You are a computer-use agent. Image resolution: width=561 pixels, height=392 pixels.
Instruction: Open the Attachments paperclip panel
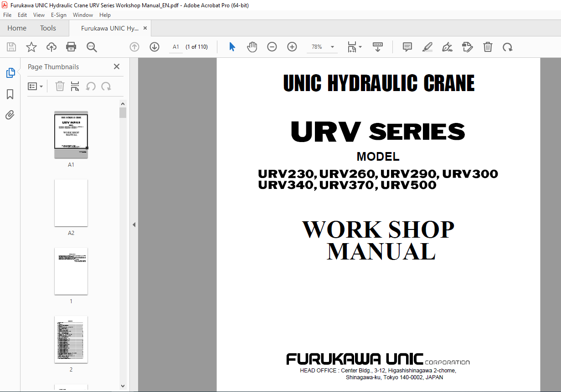click(10, 115)
